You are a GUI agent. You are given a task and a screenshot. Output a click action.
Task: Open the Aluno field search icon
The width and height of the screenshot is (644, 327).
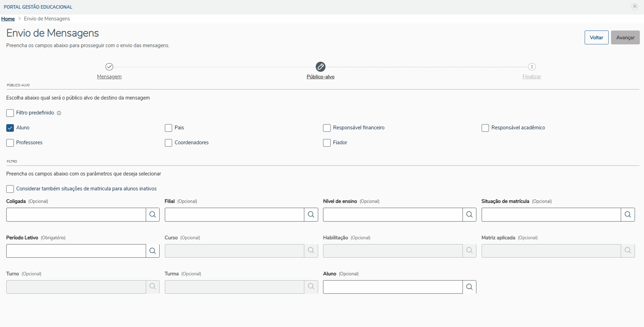pos(469,287)
